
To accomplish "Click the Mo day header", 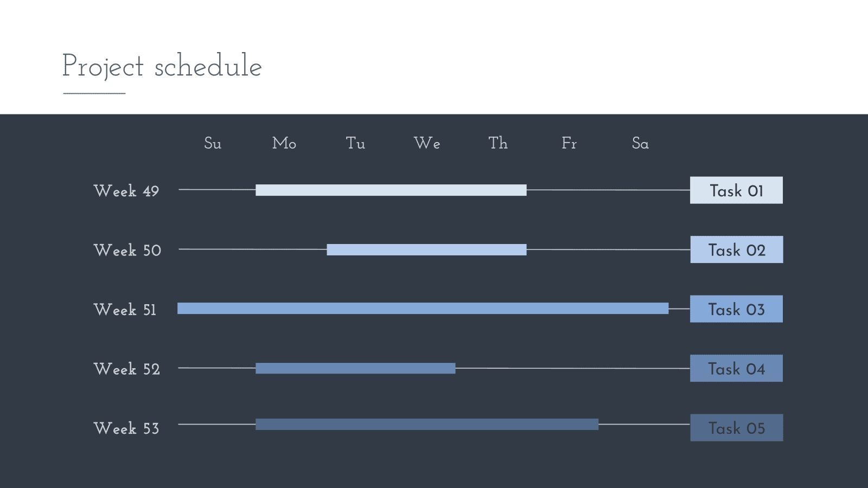I will tap(284, 143).
